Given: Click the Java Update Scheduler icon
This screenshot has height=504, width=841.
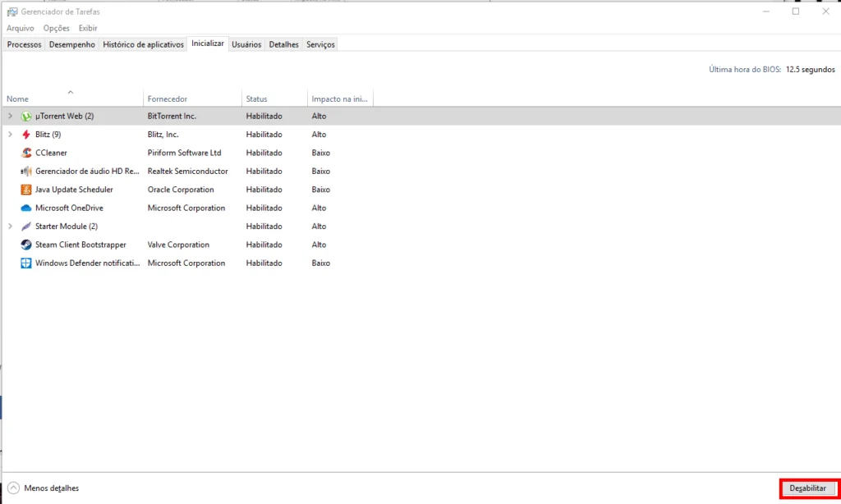Looking at the screenshot, I should pos(25,190).
